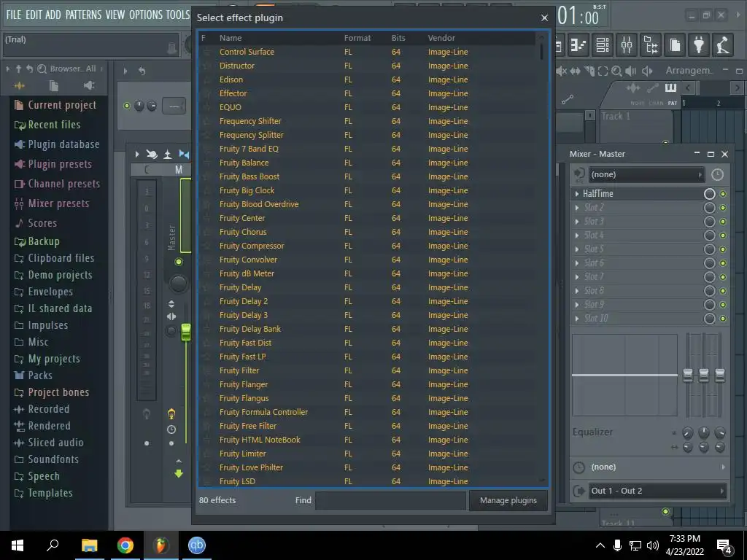Open the browser options arrow menu

[x=7, y=69]
